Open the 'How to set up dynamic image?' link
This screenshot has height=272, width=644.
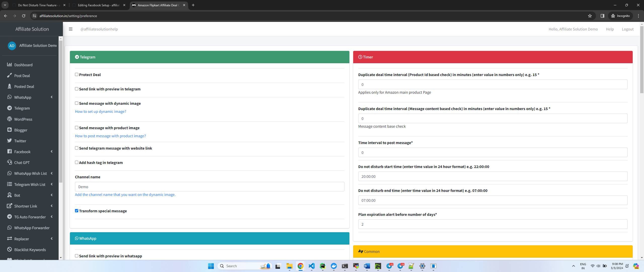100,111
